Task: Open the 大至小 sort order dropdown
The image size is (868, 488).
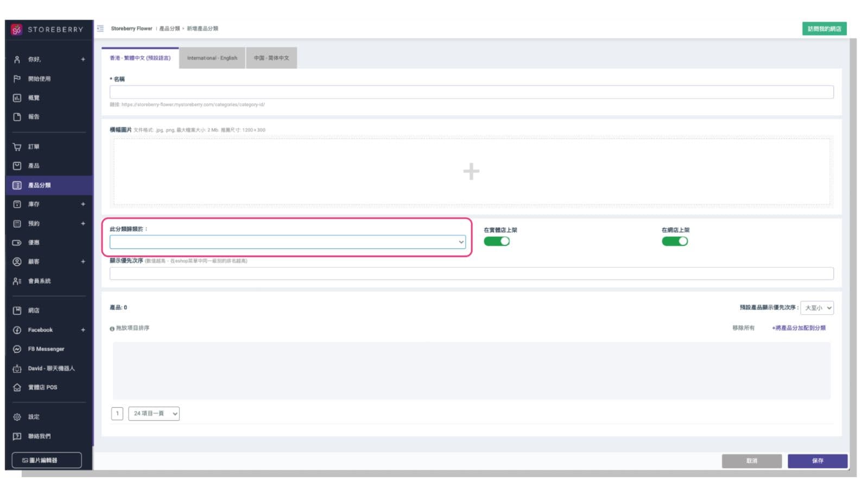Action: click(x=817, y=308)
